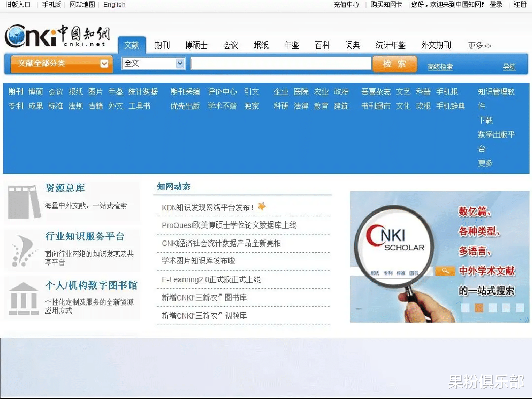Viewport: 532px width, 399px height.
Task: Click the 检索 search button
Action: pyautogui.click(x=395, y=64)
